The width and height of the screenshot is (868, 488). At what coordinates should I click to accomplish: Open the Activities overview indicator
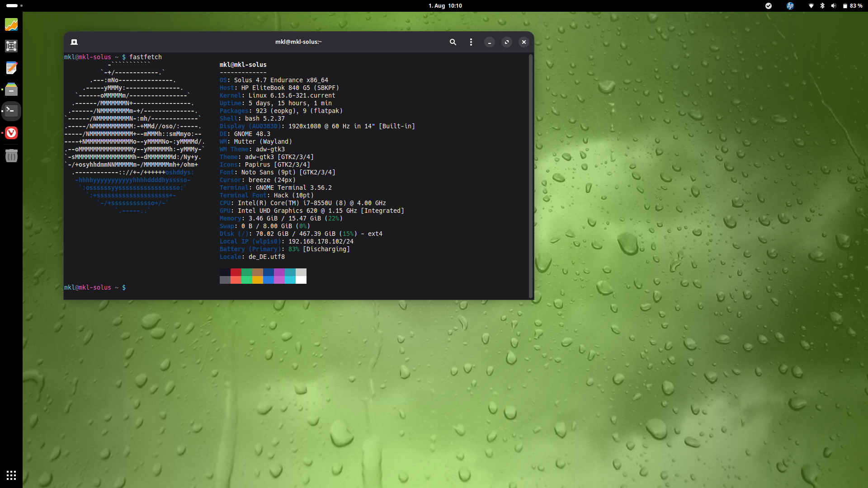(x=14, y=5)
